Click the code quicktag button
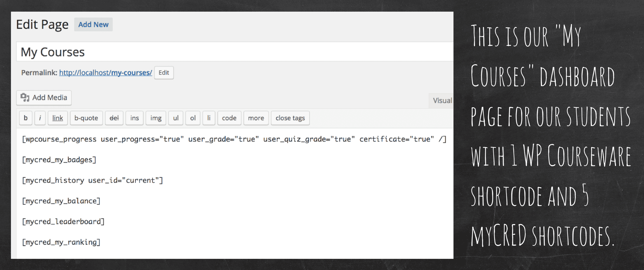 pos(229,118)
